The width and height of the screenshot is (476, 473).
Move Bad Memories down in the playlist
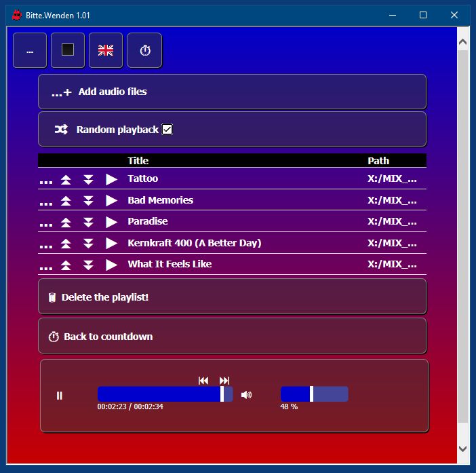tap(88, 201)
